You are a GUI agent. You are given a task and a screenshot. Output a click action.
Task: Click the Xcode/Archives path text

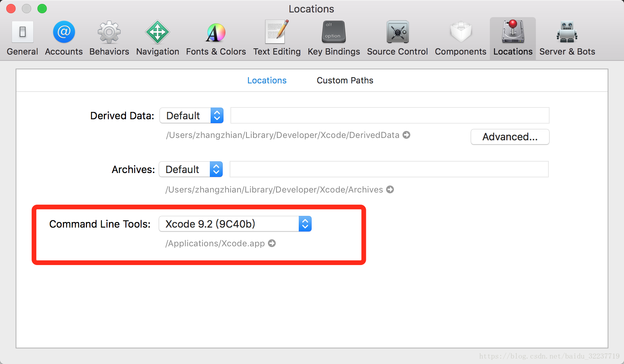pyautogui.click(x=274, y=189)
